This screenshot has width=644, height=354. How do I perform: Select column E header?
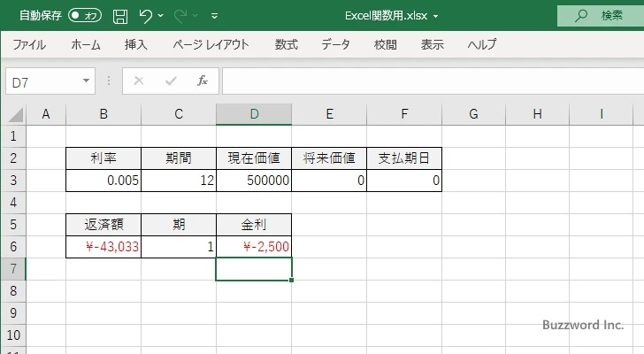329,114
